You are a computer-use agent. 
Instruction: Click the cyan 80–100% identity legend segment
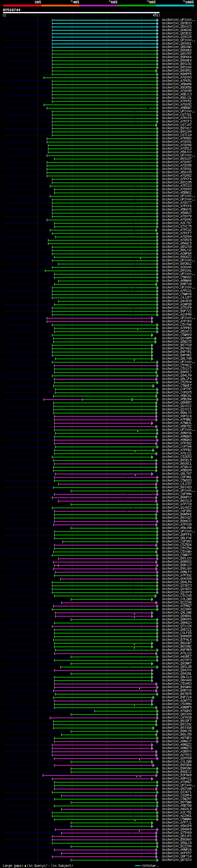point(175,6)
